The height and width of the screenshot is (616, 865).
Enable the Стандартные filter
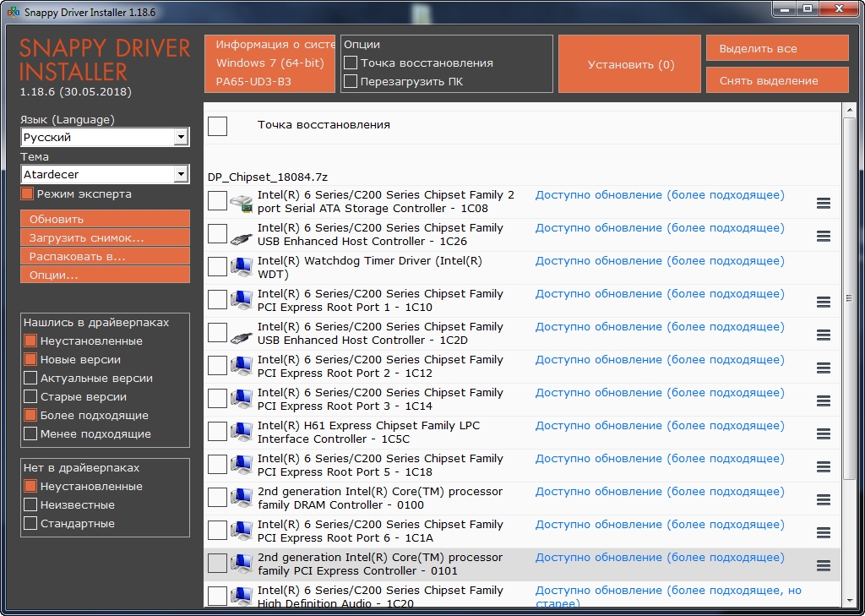point(30,523)
